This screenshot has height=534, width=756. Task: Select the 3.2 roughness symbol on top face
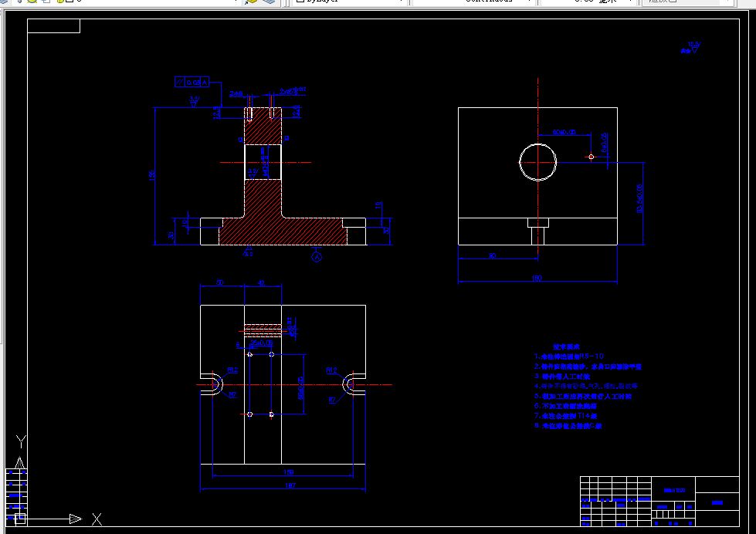pos(194,101)
